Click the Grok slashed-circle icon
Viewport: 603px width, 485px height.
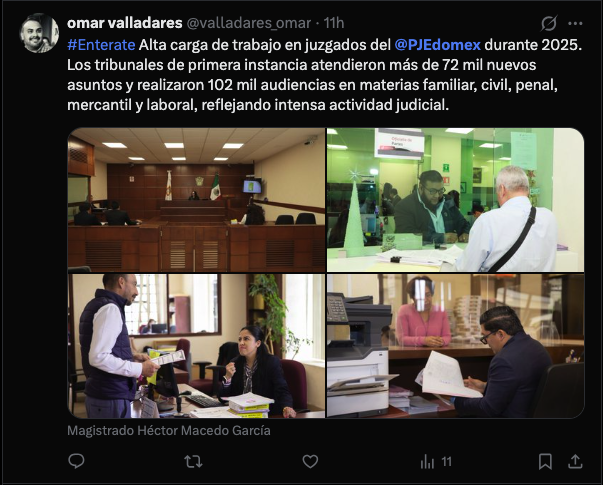coord(549,23)
